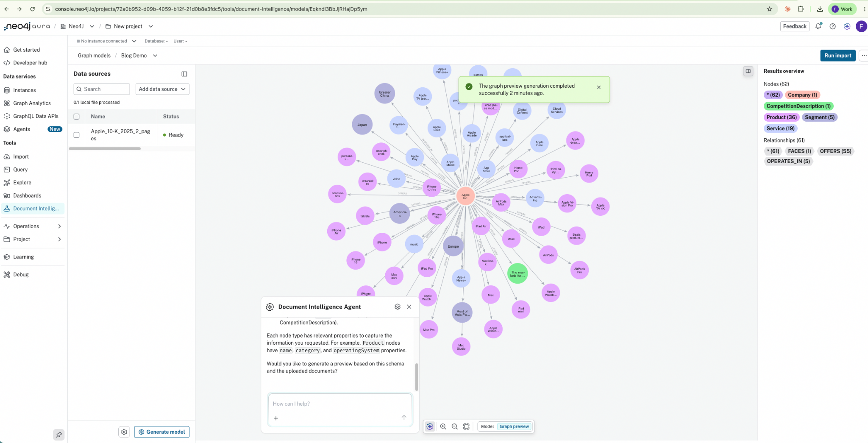Filter by Company (1) node label
The height and width of the screenshot is (443, 868).
pos(802,95)
